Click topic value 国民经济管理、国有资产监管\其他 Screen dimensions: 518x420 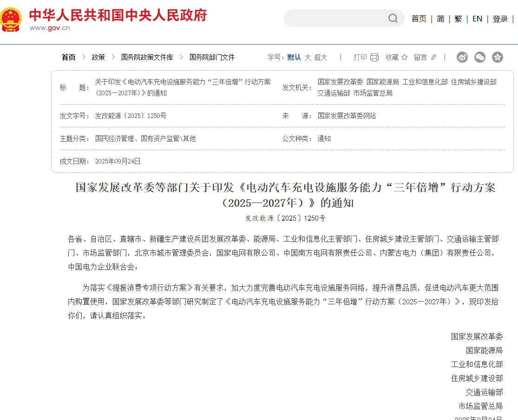tap(145, 138)
